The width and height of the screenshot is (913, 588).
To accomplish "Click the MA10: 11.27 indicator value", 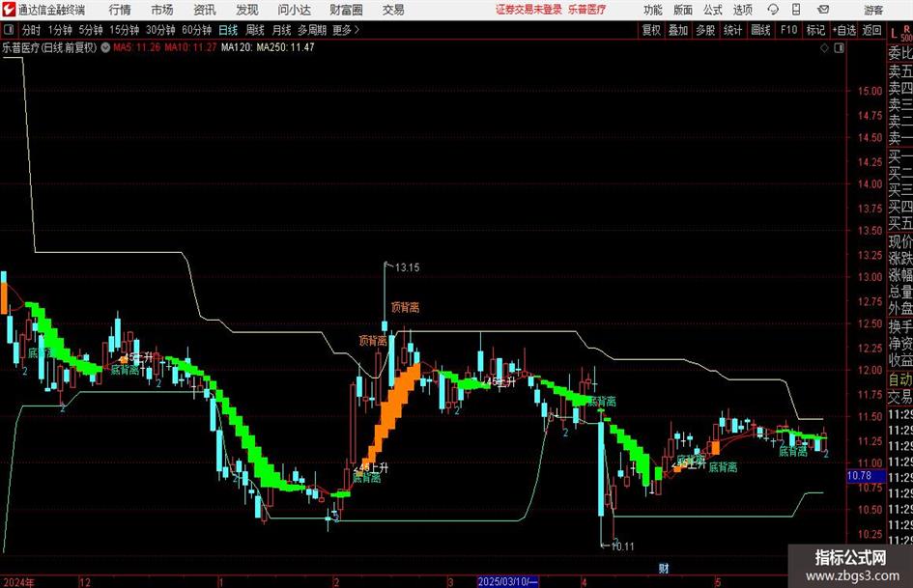I will (x=190, y=47).
